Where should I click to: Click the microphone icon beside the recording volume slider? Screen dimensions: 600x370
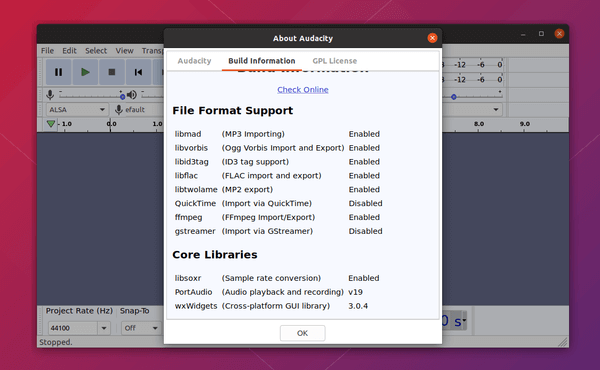pos(50,94)
